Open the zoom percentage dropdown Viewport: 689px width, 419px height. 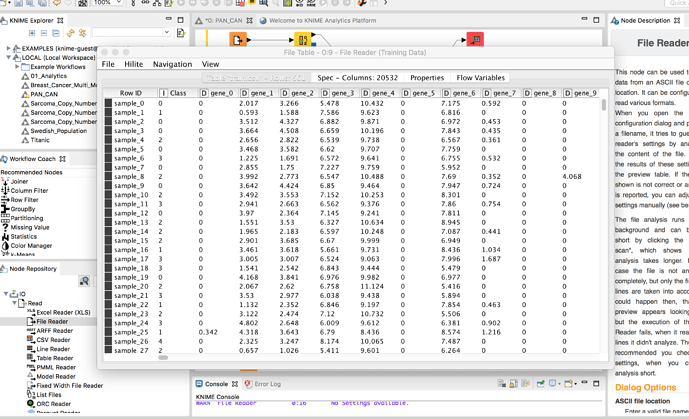pos(119,3)
